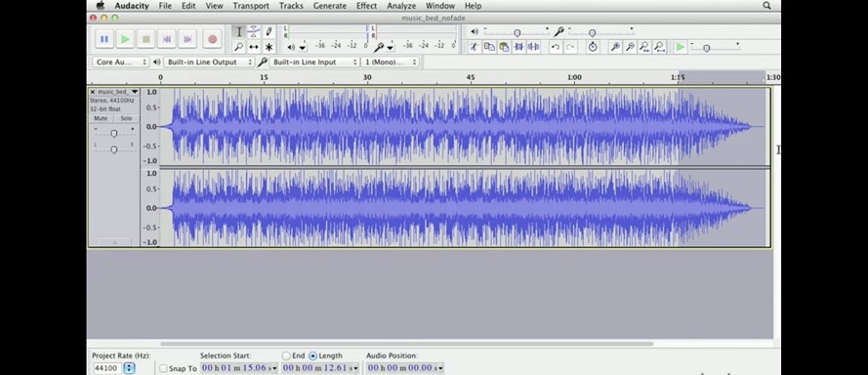Open the Edit menu
Image resolution: width=868 pixels, height=375 pixels.
[x=188, y=6]
